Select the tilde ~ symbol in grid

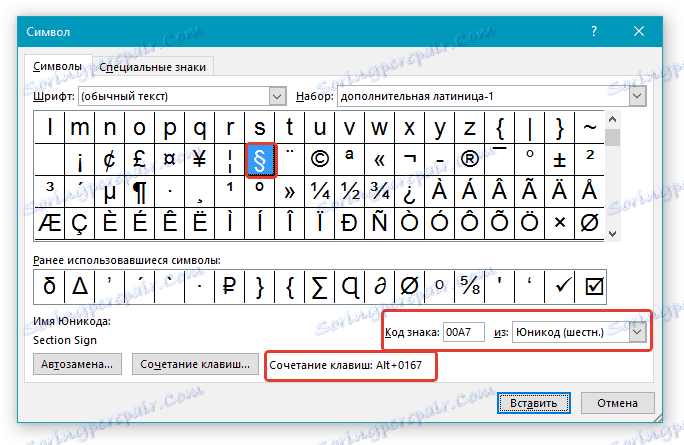[589, 128]
